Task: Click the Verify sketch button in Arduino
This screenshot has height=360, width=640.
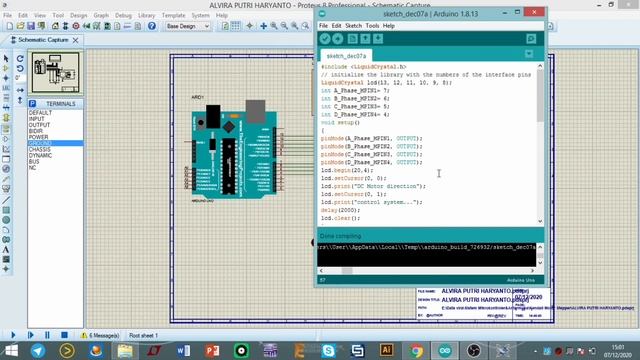Action: tap(324, 38)
